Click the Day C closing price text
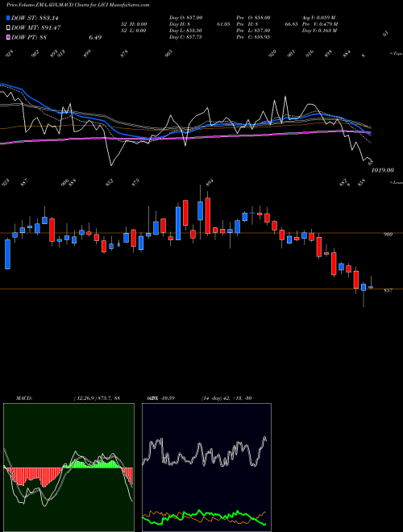The width and height of the screenshot is (403, 532). [185, 37]
